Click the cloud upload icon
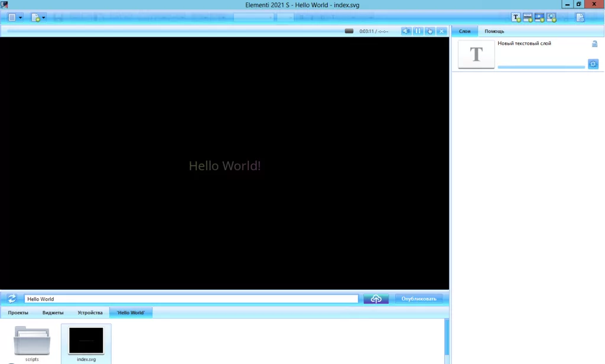The height and width of the screenshot is (364, 605). pyautogui.click(x=376, y=299)
